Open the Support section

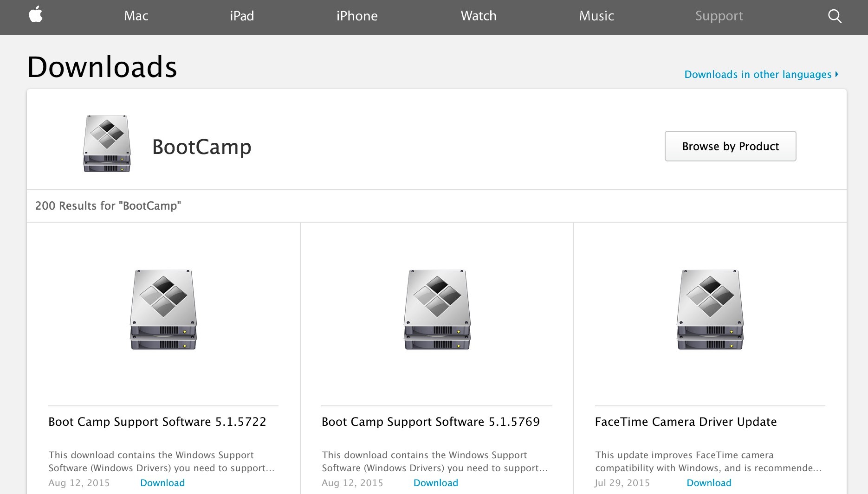(719, 16)
